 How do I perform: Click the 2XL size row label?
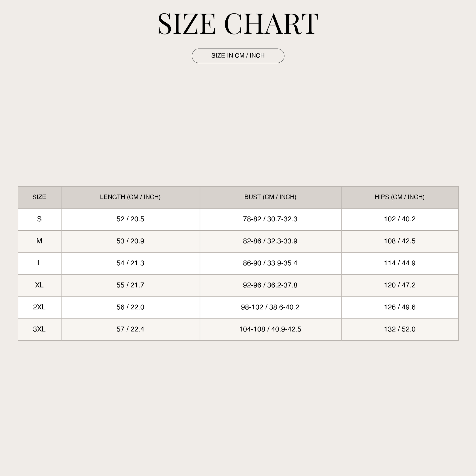pos(40,307)
